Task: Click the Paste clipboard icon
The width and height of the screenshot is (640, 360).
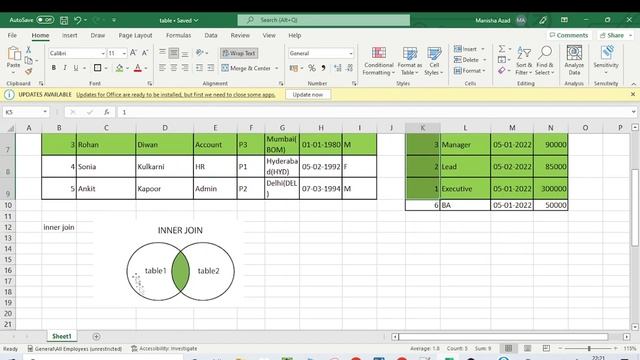Action: (x=13, y=53)
